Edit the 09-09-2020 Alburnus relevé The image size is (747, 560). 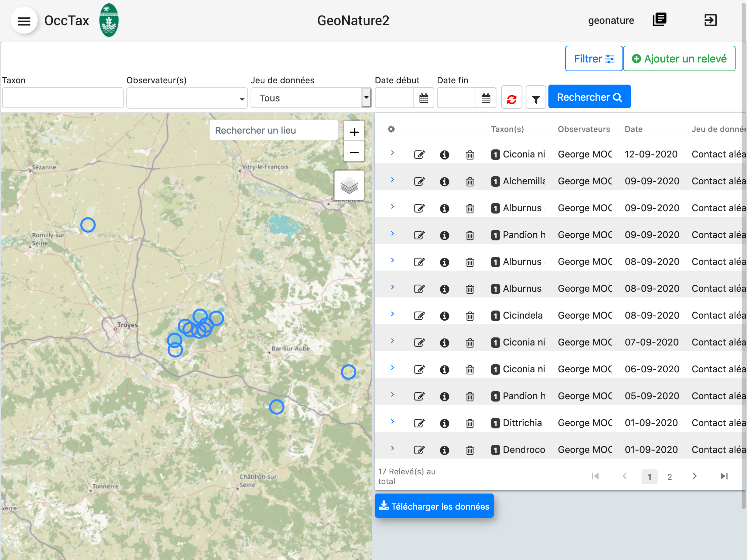coord(419,208)
